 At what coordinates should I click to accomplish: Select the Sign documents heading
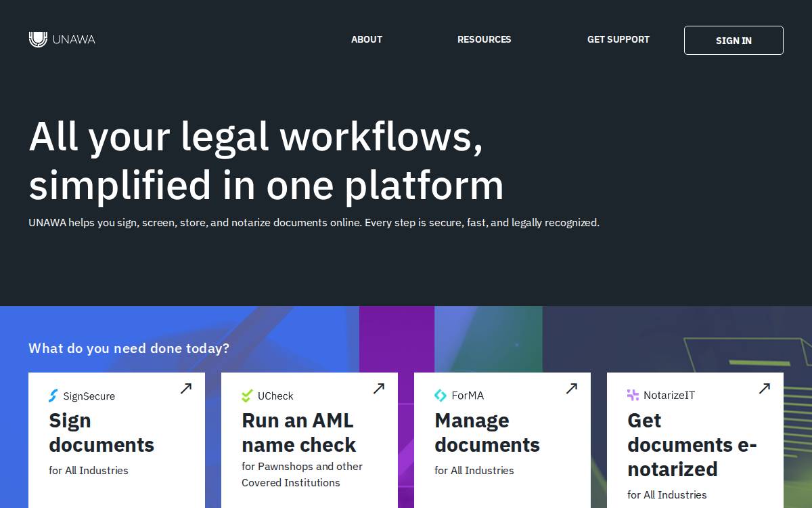pyautogui.click(x=101, y=433)
